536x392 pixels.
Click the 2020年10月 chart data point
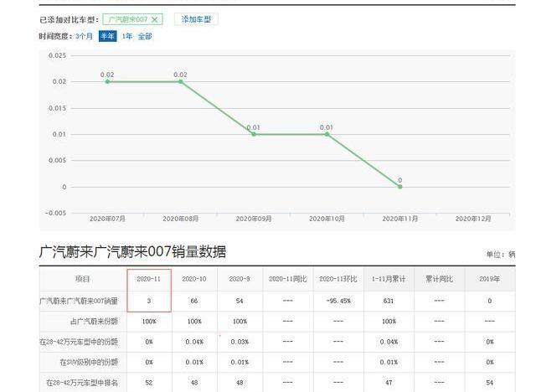327,134
